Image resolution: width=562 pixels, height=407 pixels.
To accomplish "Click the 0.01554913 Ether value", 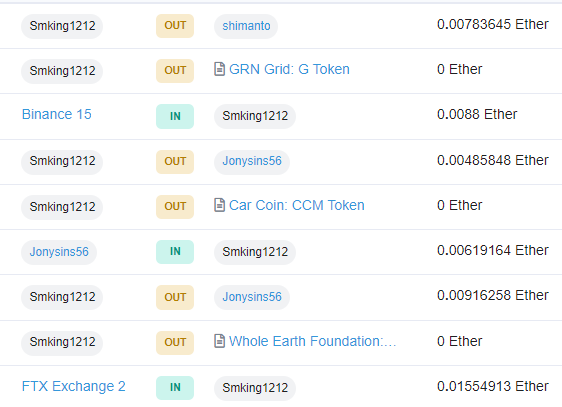I will tap(493, 386).
